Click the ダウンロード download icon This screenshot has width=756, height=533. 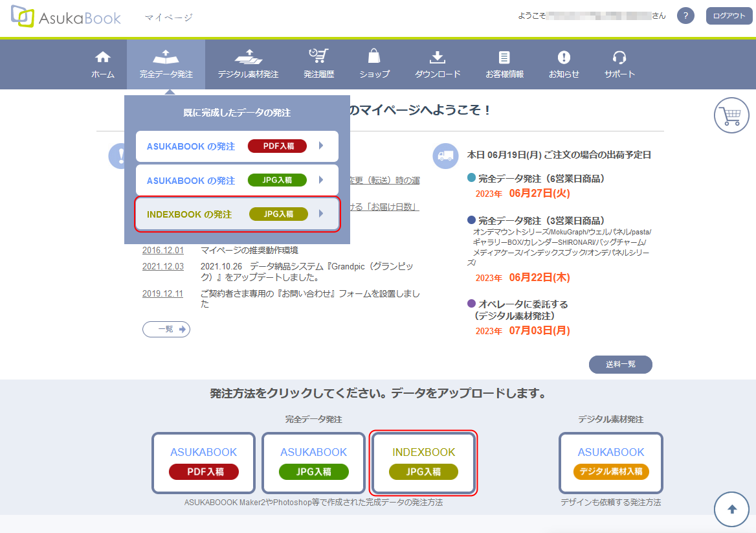438,58
